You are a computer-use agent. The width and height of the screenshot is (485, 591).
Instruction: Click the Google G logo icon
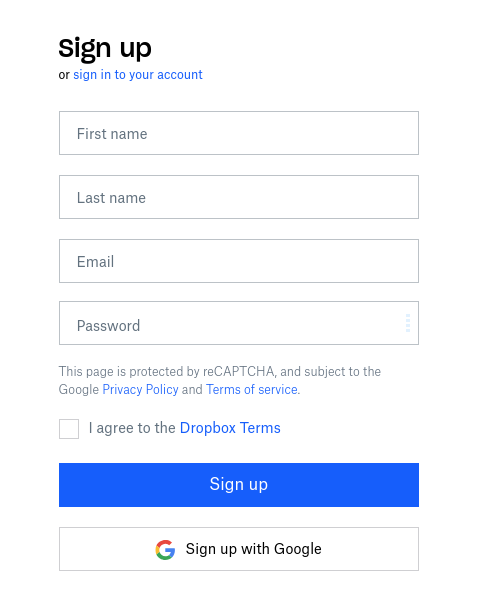click(165, 550)
